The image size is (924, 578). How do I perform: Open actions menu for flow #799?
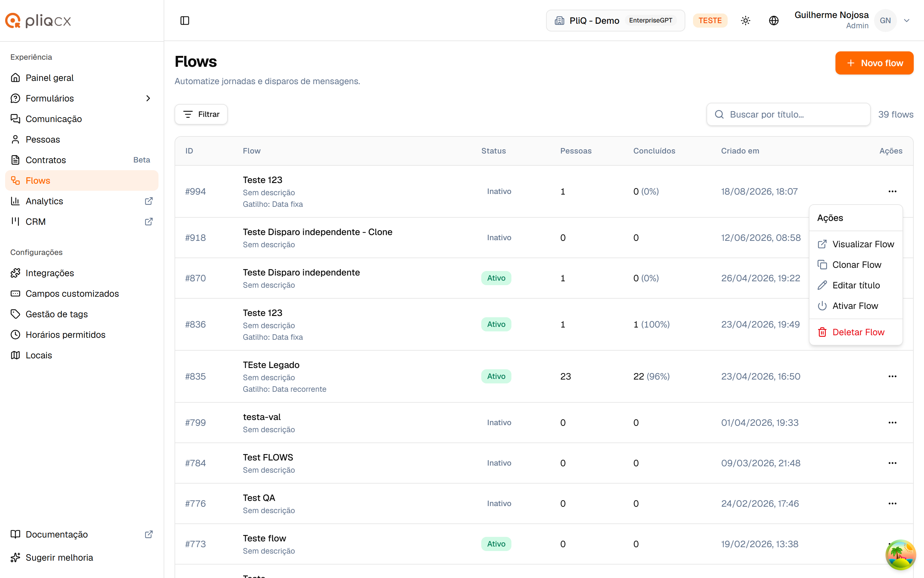(x=892, y=422)
